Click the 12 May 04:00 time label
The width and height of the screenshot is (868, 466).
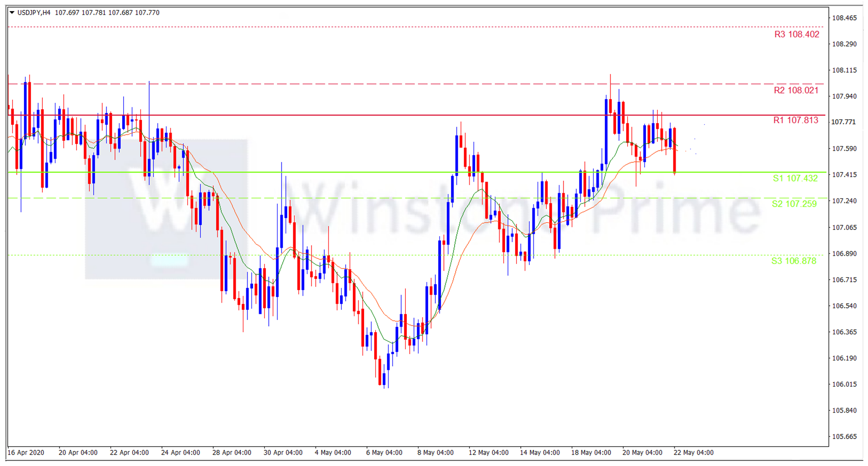(x=488, y=453)
